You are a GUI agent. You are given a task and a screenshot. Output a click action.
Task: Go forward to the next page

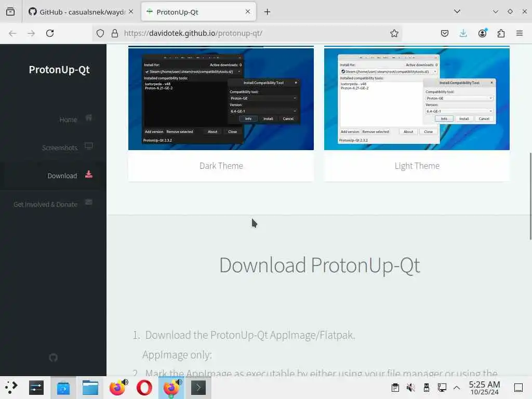click(31, 33)
